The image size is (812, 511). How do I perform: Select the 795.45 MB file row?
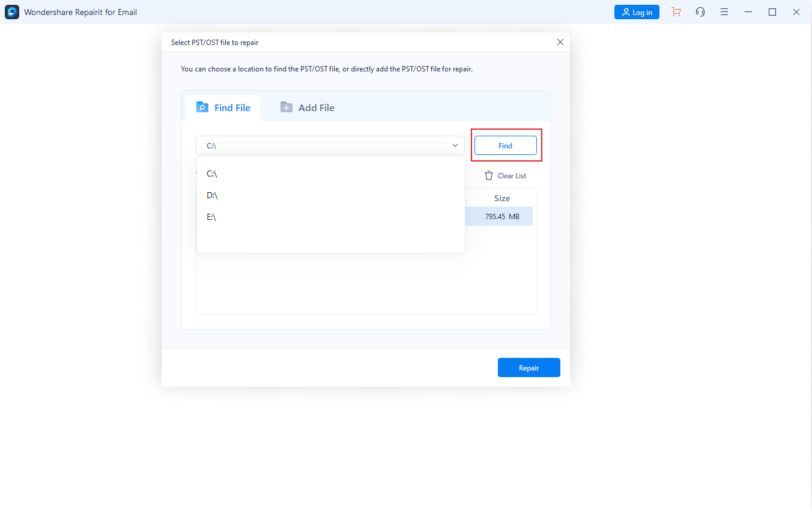point(501,217)
